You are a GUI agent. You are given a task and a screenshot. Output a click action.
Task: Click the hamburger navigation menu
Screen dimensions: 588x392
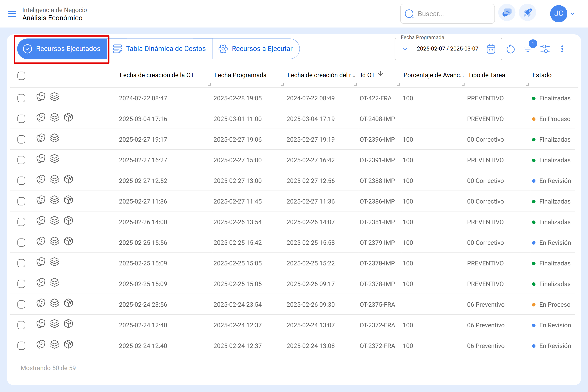(12, 14)
